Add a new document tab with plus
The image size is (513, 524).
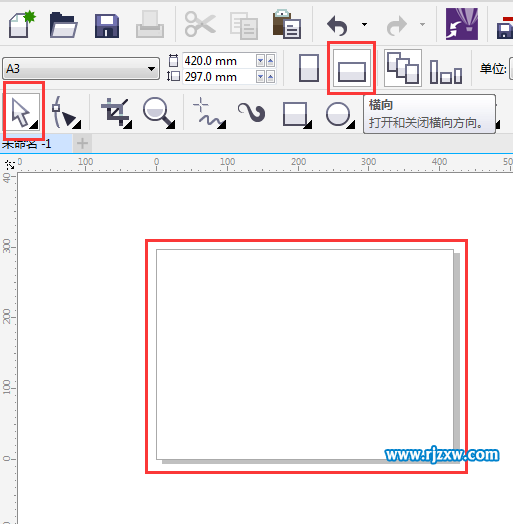point(82,143)
